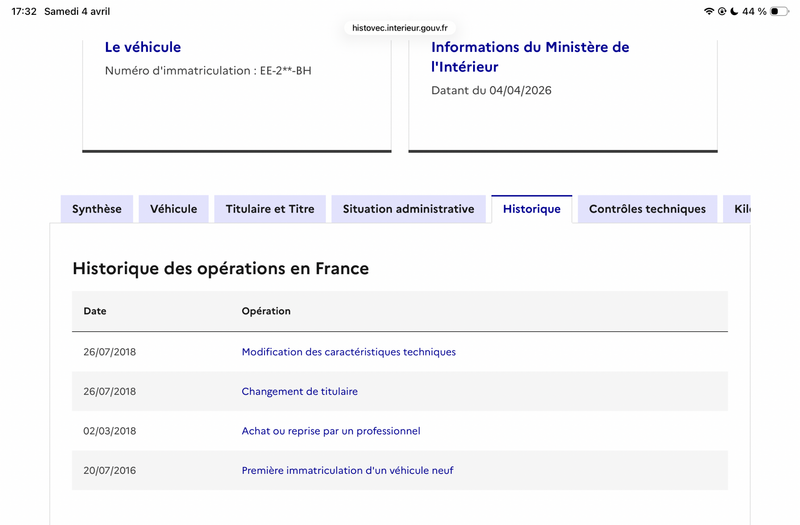Click the Le véhicule card title

coord(143,47)
